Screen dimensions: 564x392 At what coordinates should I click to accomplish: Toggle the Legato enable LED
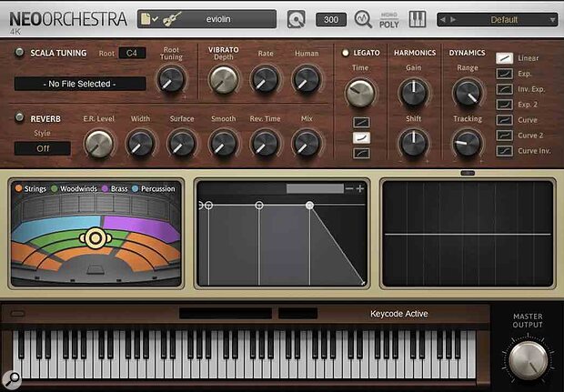click(x=346, y=53)
